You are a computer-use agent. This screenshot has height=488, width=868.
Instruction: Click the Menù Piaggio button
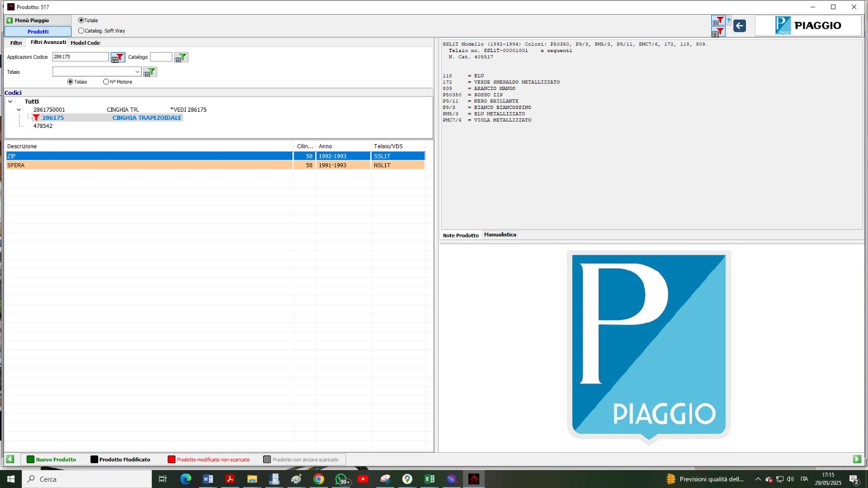click(37, 21)
